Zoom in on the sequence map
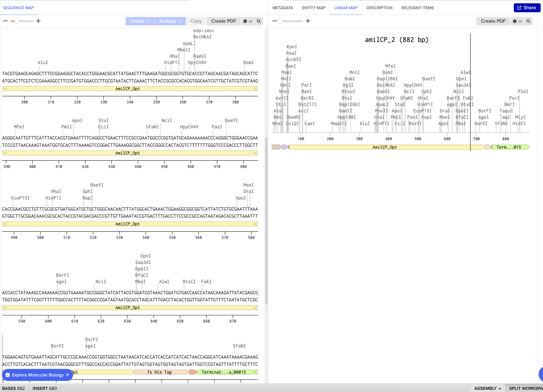This screenshot has height=392, width=543. click(x=38, y=21)
